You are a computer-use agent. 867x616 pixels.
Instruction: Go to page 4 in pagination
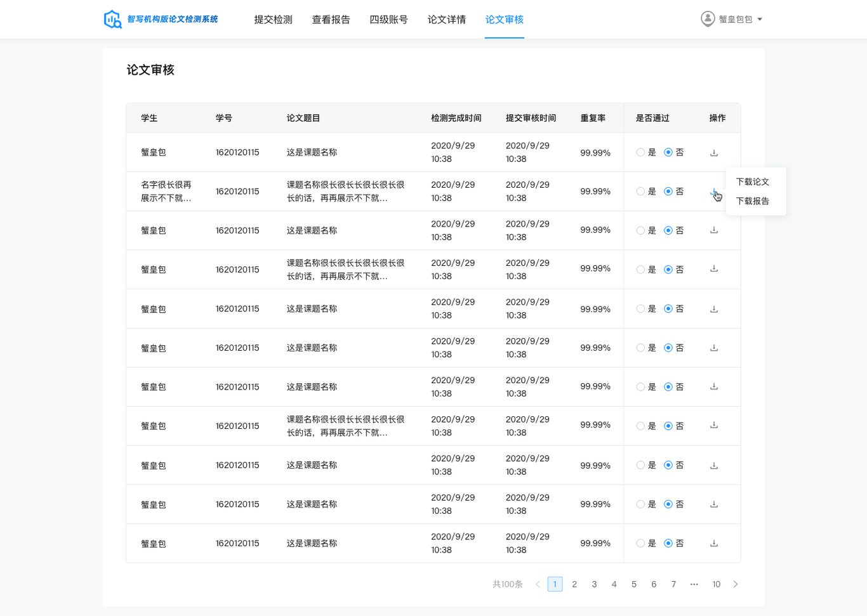tap(614, 584)
